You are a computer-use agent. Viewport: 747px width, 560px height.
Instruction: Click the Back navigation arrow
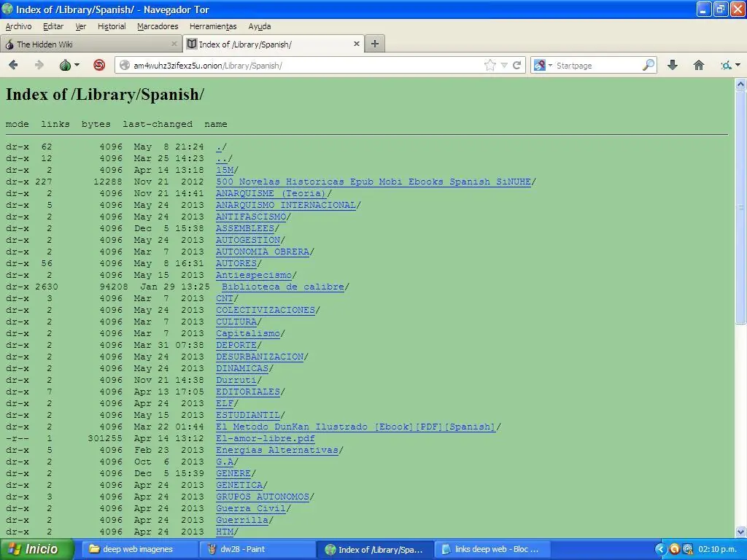coord(13,65)
